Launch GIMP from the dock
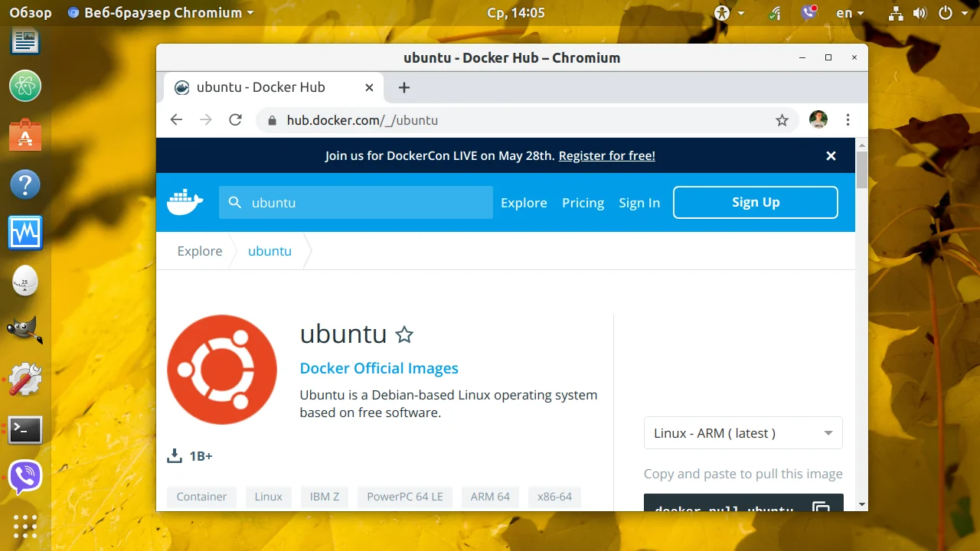Screen dimensions: 980x551 25,330
